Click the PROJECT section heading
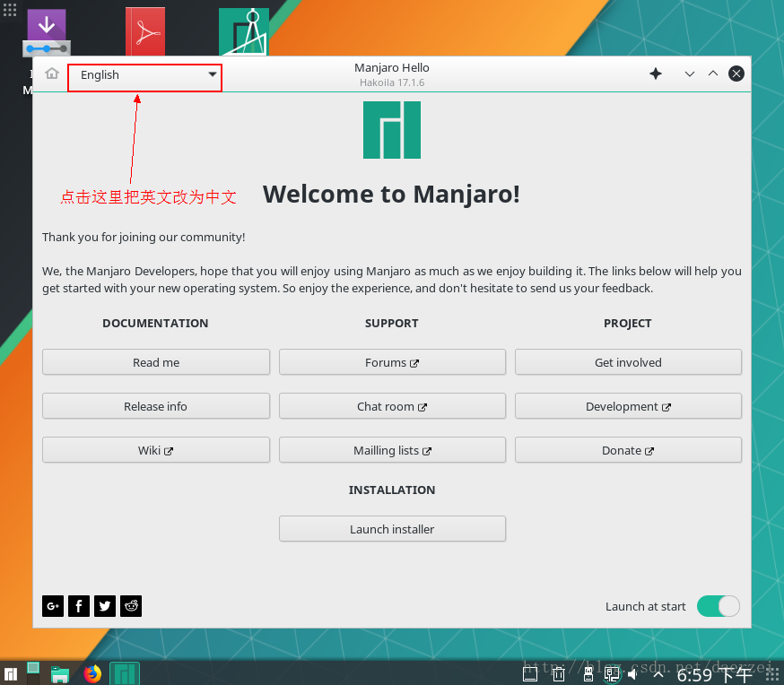This screenshot has height=685, width=784. [x=628, y=324]
